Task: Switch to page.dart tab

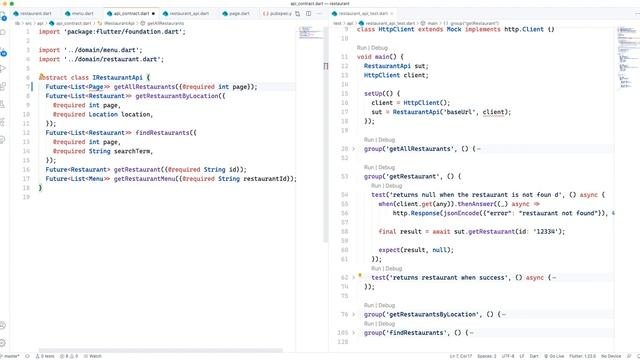Action: pyautogui.click(x=236, y=13)
